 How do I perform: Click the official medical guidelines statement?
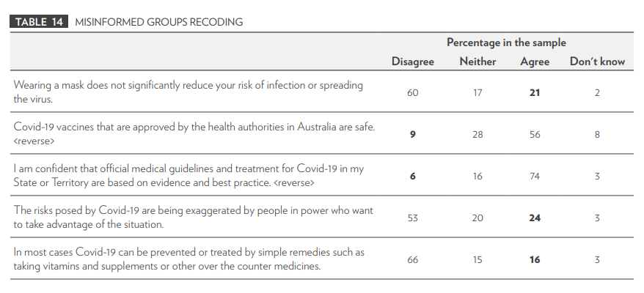click(x=189, y=176)
